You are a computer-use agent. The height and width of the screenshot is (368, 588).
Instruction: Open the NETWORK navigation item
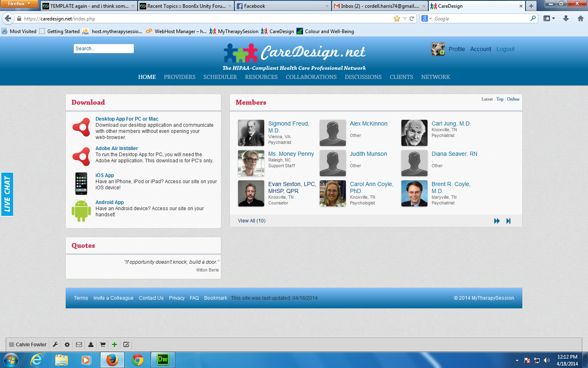tap(436, 77)
